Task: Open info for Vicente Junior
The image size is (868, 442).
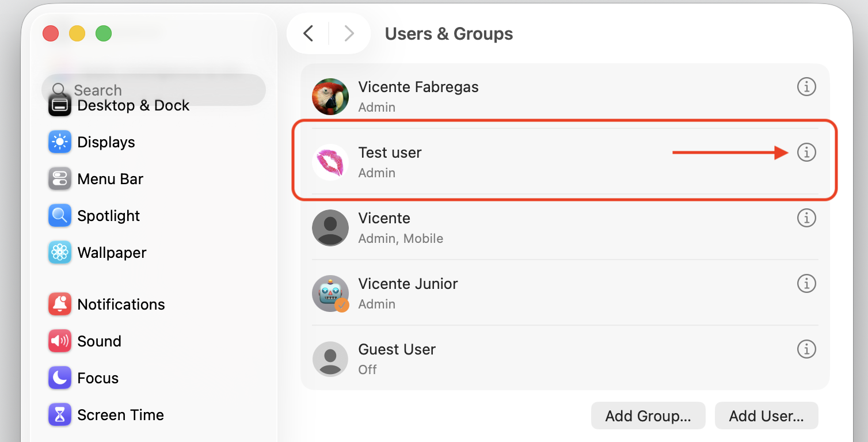Action: (x=806, y=284)
